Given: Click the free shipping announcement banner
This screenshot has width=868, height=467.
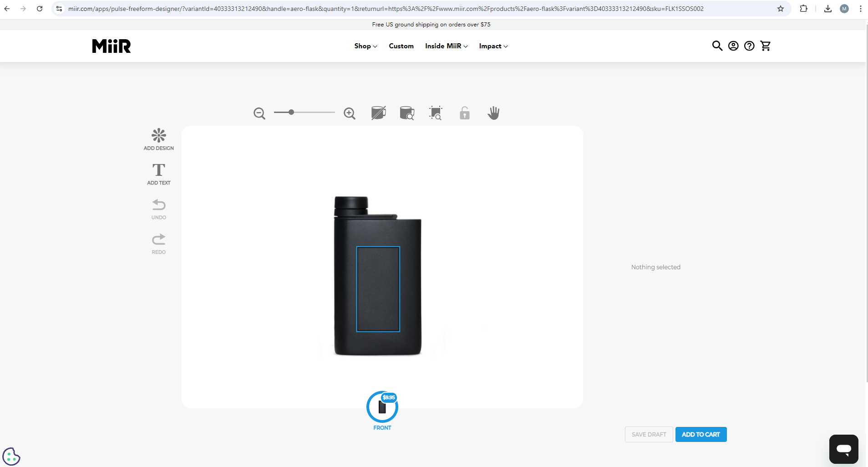Looking at the screenshot, I should pos(431,25).
